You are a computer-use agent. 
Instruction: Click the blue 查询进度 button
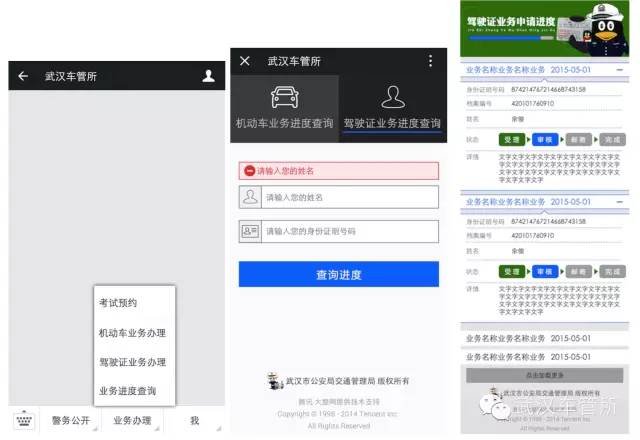click(x=339, y=274)
